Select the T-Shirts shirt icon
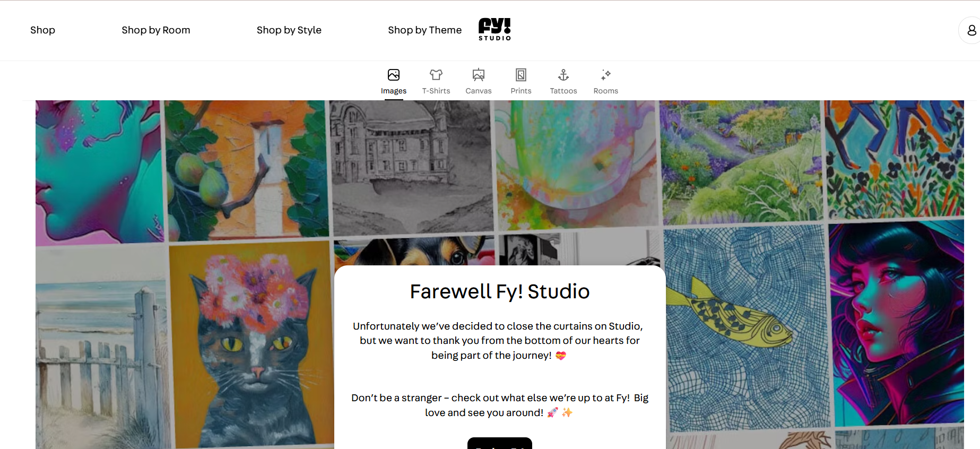980x449 pixels. (x=436, y=75)
